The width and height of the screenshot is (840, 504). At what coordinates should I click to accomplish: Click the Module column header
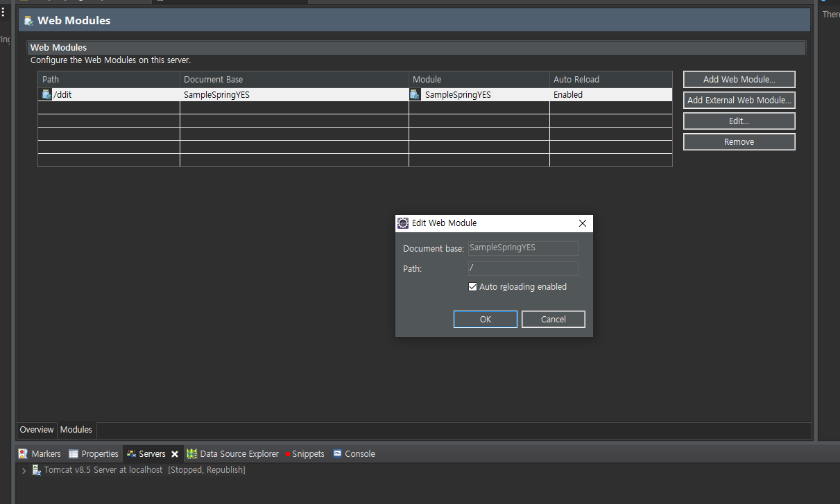click(479, 80)
